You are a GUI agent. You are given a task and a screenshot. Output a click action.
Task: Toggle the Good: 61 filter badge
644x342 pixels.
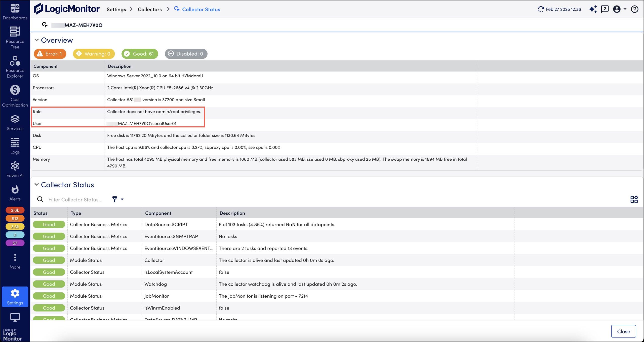click(140, 54)
